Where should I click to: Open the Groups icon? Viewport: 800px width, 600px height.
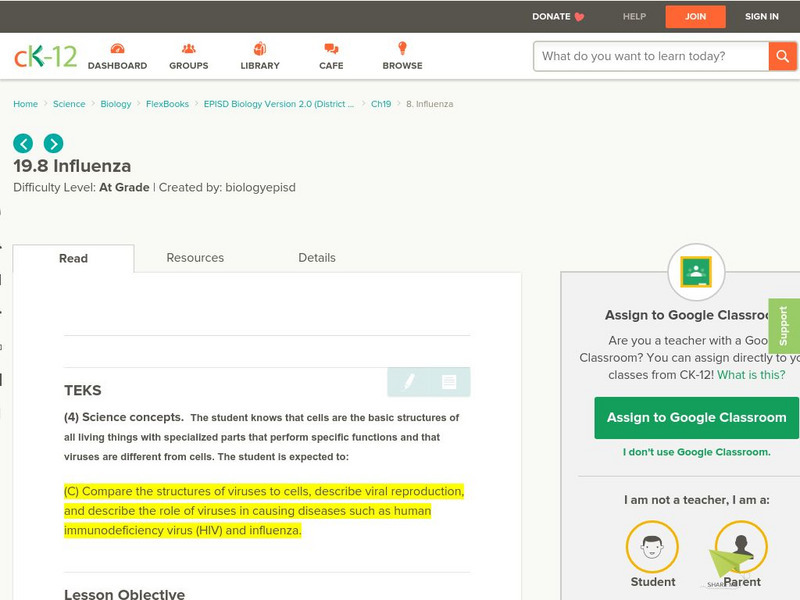click(x=188, y=49)
